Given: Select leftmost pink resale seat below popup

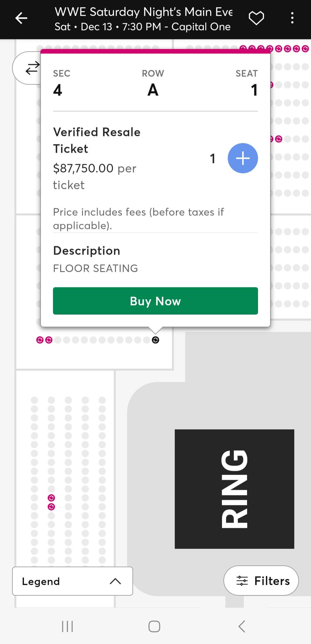Looking at the screenshot, I should click(40, 340).
